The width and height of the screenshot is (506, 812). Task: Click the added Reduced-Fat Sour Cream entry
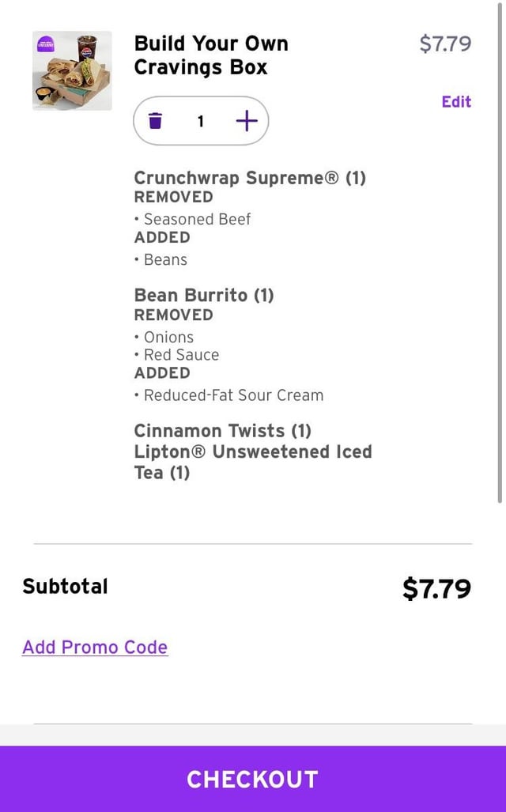(x=232, y=395)
